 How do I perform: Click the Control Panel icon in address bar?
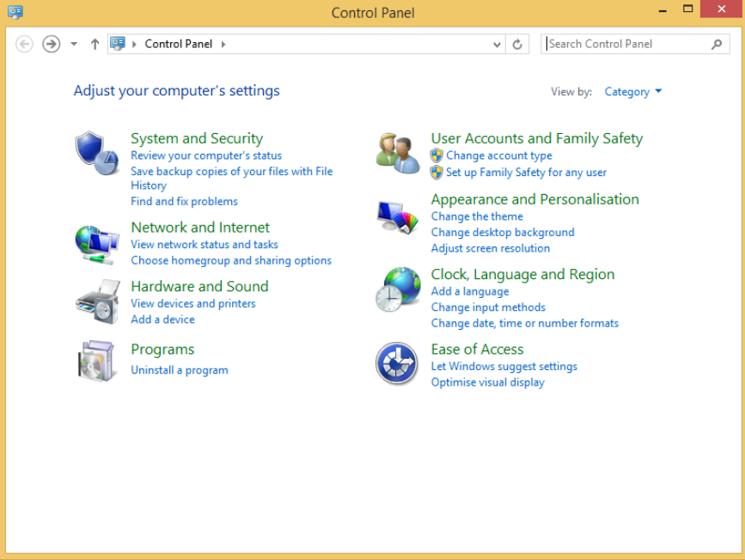click(118, 44)
